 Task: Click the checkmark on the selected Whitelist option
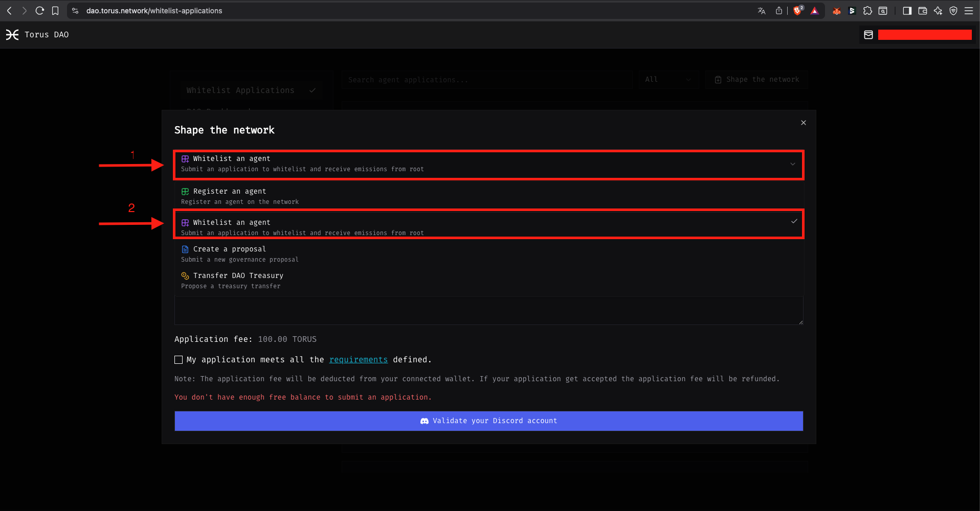tap(794, 221)
